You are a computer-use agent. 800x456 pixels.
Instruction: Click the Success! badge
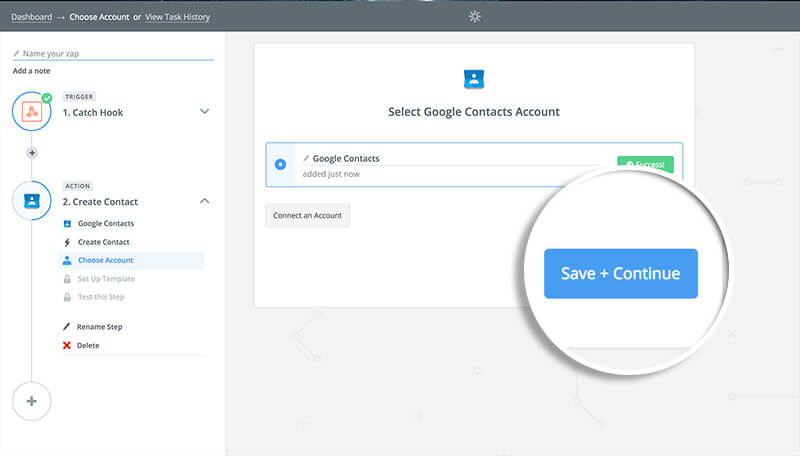(645, 164)
